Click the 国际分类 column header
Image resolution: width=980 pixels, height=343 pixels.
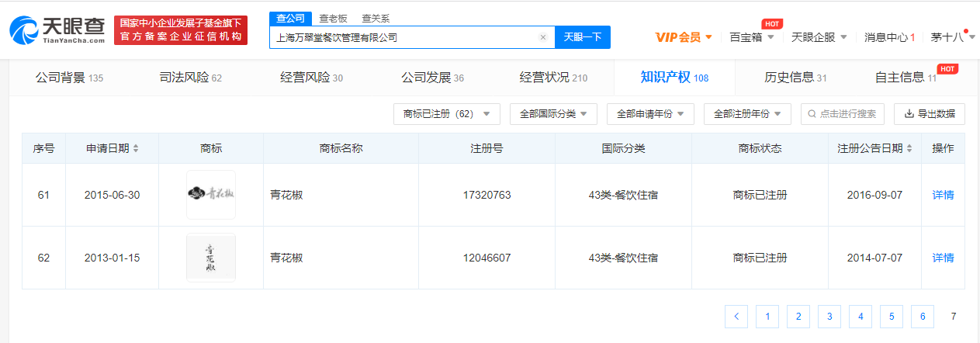(623, 148)
